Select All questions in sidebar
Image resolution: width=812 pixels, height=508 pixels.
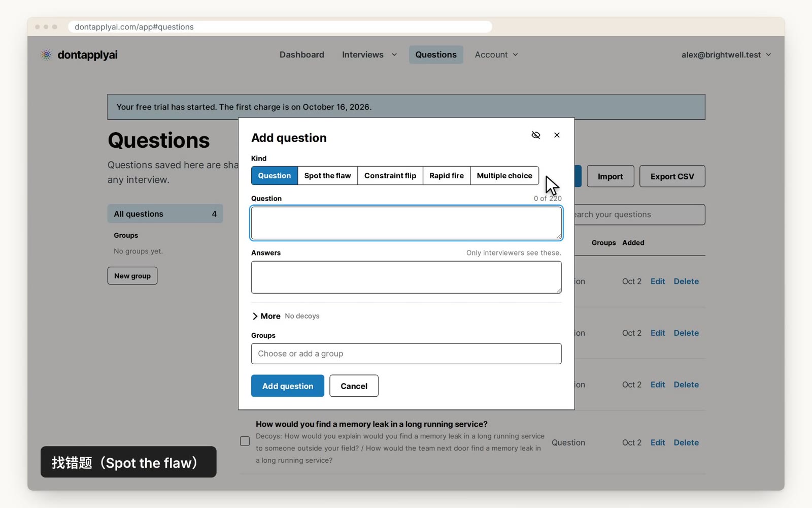tap(165, 214)
